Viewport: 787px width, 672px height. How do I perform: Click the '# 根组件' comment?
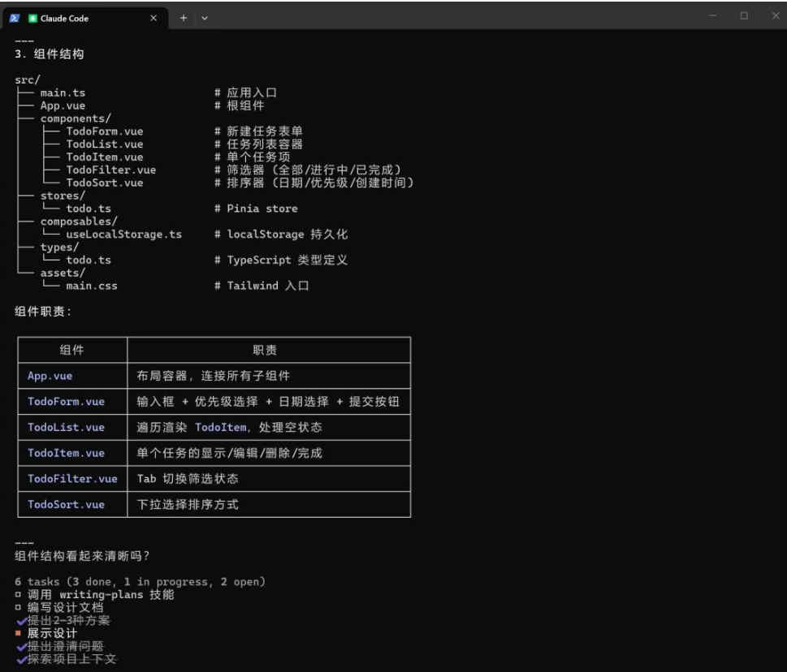(239, 106)
